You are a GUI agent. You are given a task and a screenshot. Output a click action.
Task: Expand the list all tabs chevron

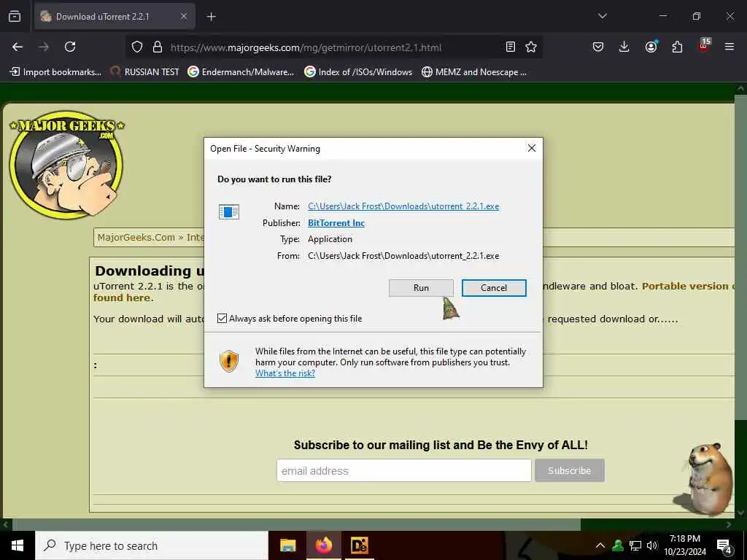click(602, 16)
